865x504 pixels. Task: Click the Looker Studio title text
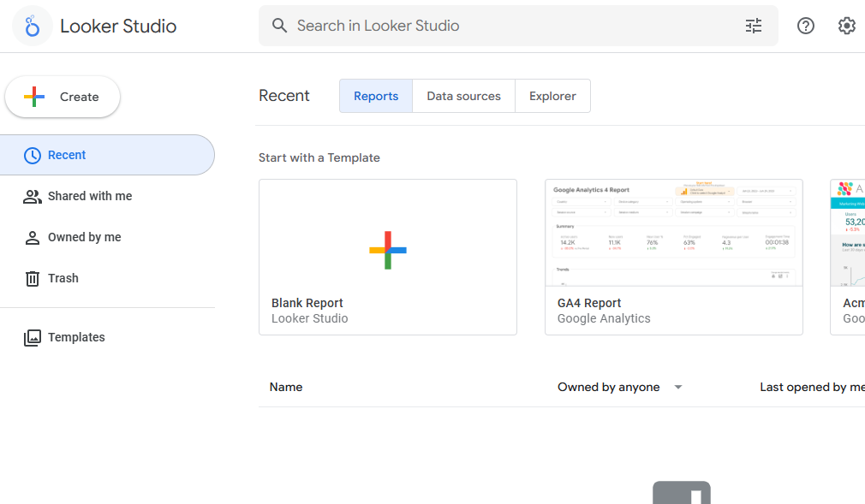pos(118,26)
